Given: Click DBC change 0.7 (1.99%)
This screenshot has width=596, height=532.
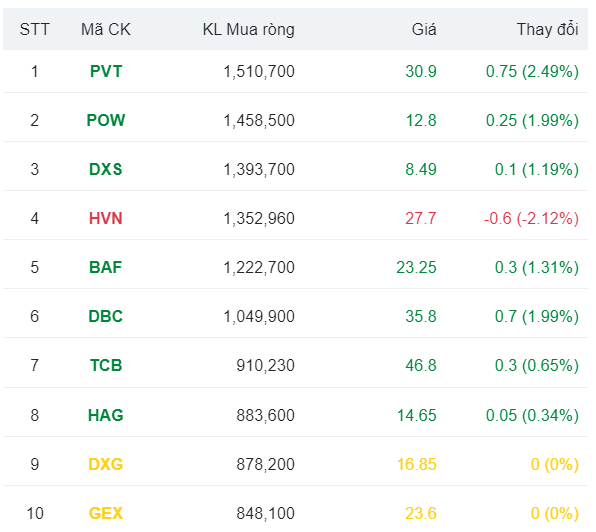Looking at the screenshot, I should pyautogui.click(x=537, y=317).
